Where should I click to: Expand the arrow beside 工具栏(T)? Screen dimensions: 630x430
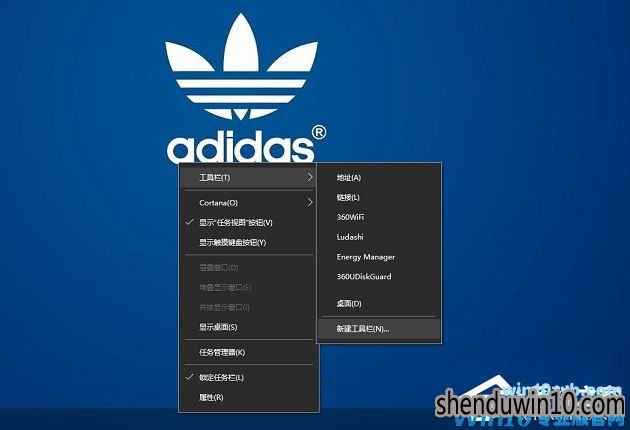tap(310, 177)
